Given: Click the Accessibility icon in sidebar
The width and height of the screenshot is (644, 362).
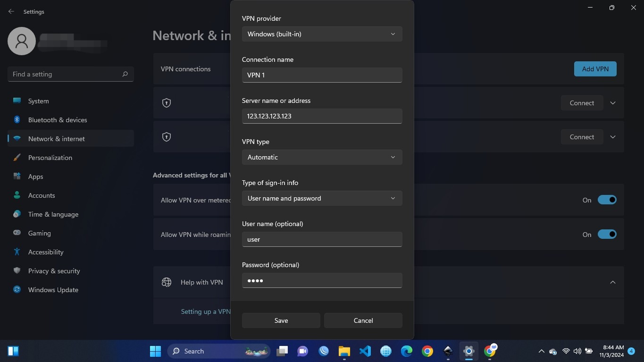Looking at the screenshot, I should coord(17,252).
